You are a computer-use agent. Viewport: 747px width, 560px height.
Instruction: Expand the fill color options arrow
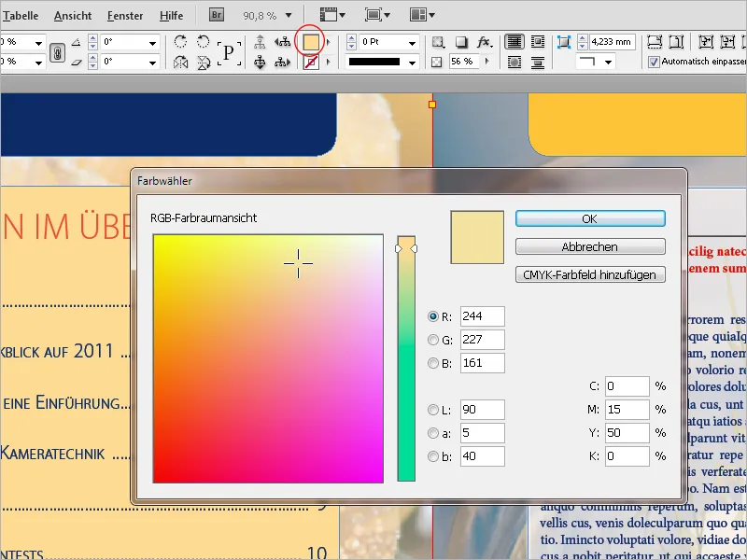[x=328, y=42]
